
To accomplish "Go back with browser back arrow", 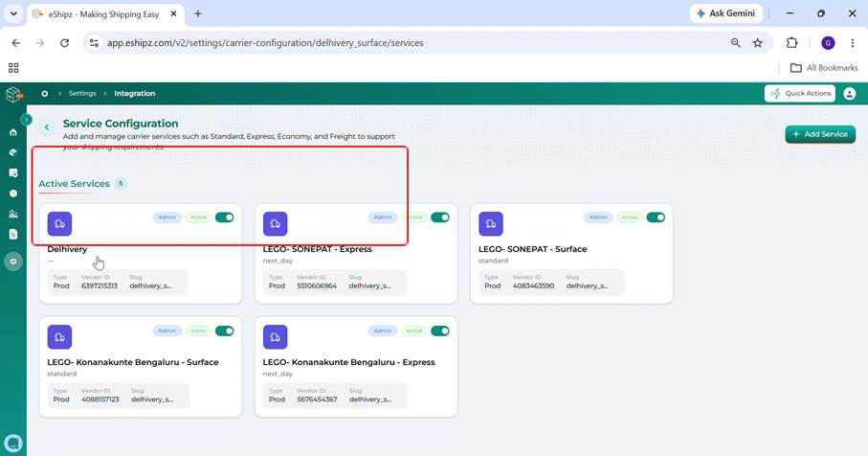I will 16,43.
